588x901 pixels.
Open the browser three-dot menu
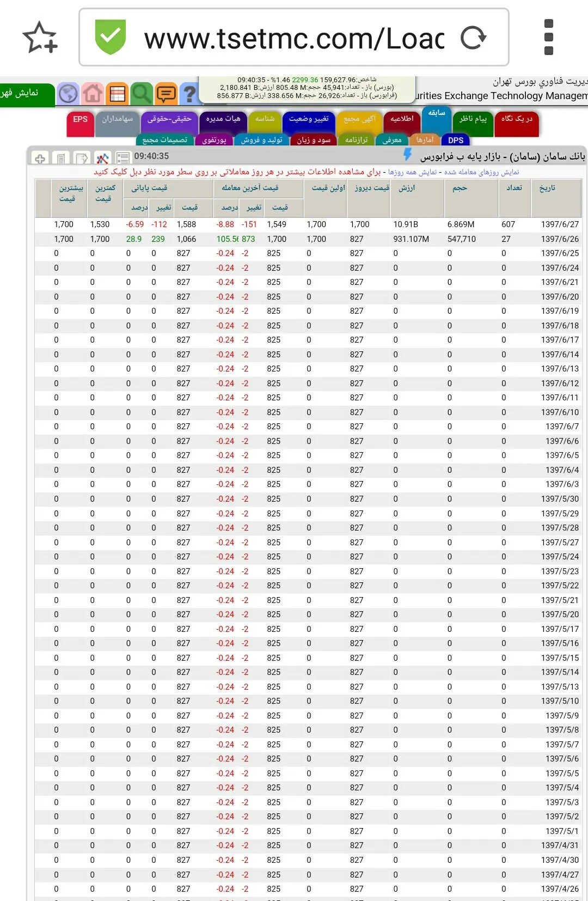tap(549, 37)
